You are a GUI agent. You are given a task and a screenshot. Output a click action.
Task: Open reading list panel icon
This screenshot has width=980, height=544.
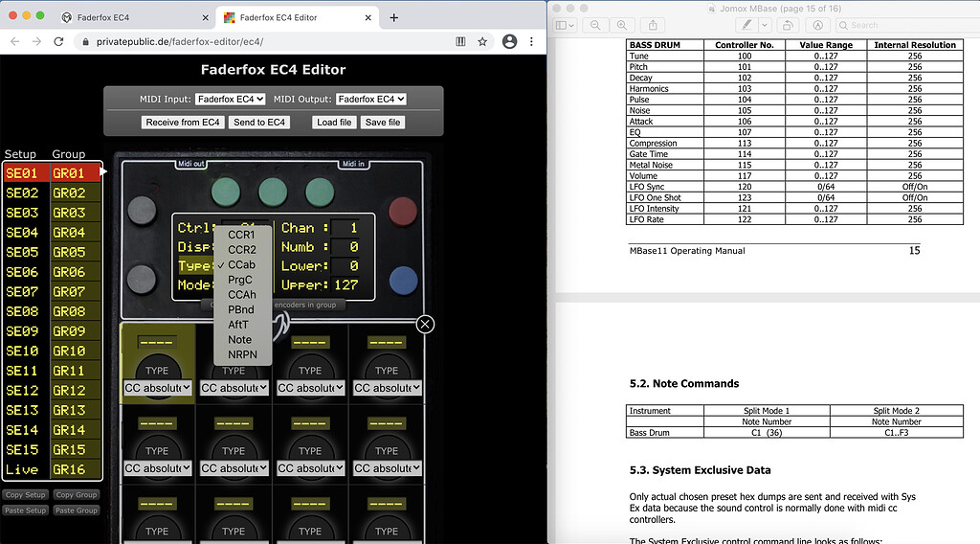coord(460,42)
